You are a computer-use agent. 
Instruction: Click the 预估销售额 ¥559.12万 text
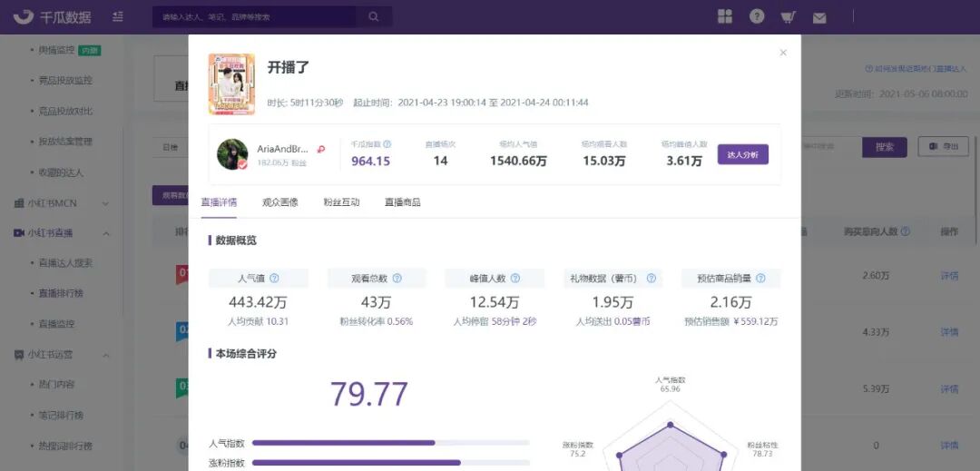point(731,322)
